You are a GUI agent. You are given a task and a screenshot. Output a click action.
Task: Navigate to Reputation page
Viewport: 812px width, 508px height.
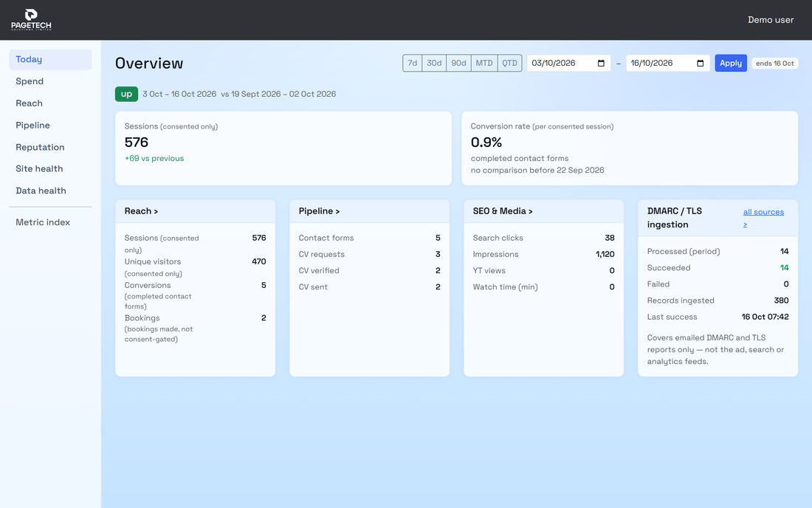click(50, 147)
